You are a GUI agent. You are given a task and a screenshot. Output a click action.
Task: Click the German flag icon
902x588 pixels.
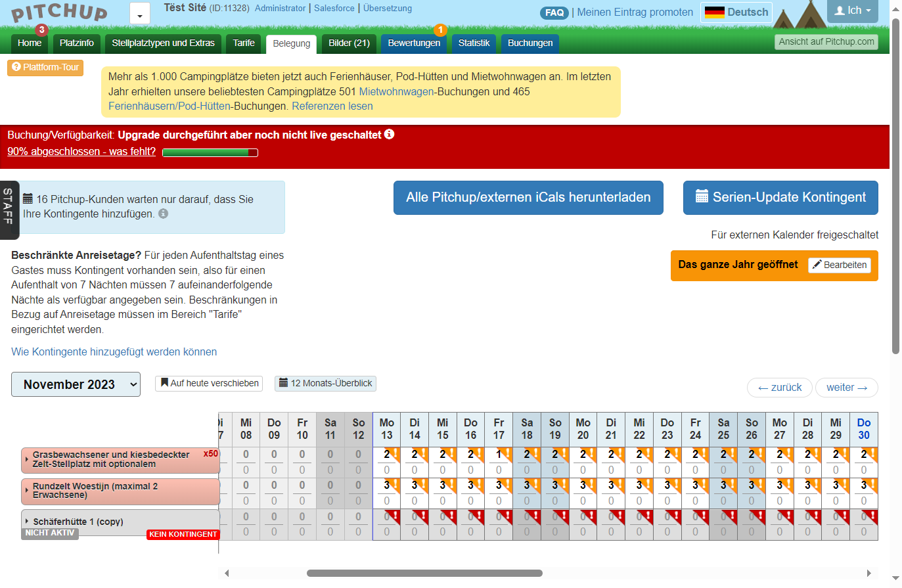(714, 12)
